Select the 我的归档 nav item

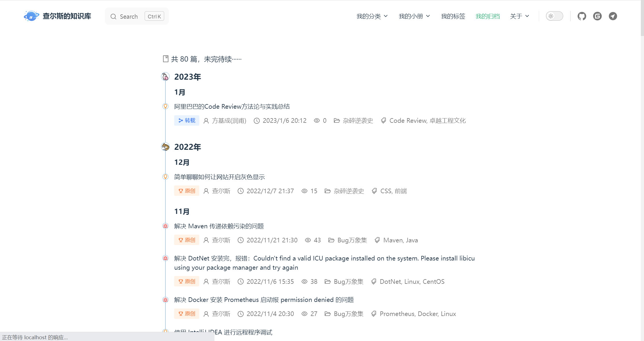point(487,16)
